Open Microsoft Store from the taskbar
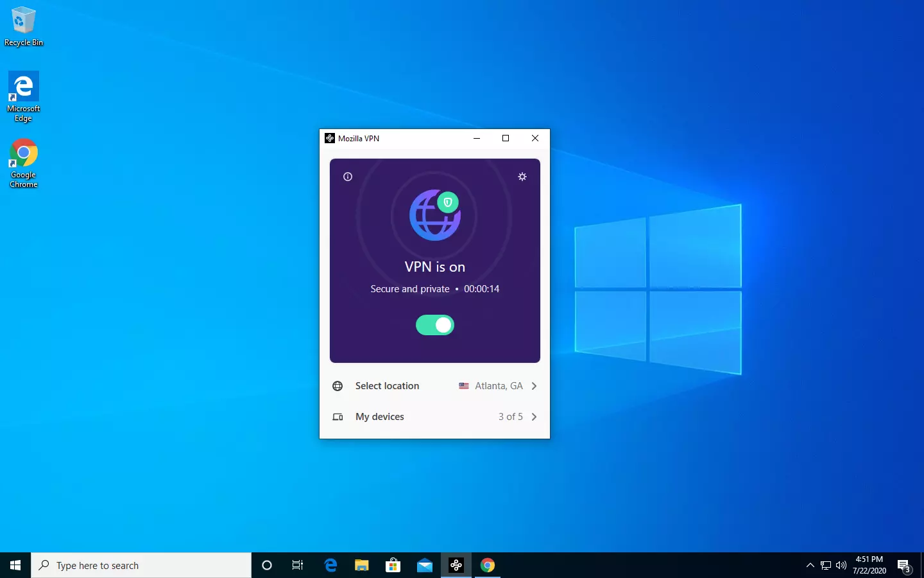This screenshot has height=578, width=924. (393, 565)
